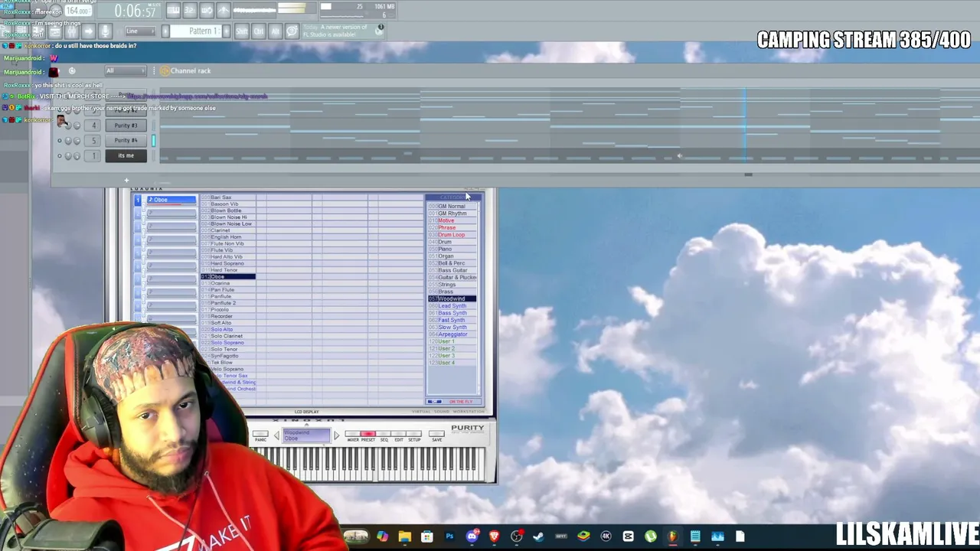Select the English Horn preset

click(x=227, y=237)
